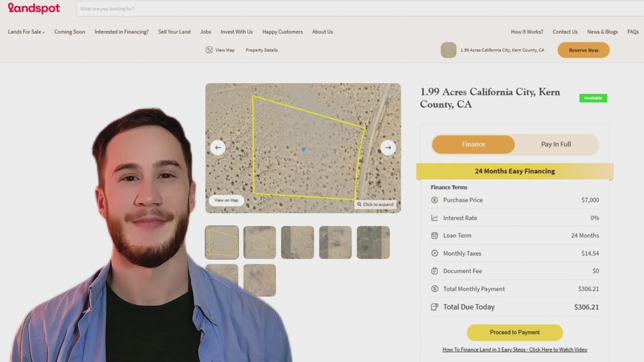
Task: Expand the Lands For Sale menu
Action: 26,32
